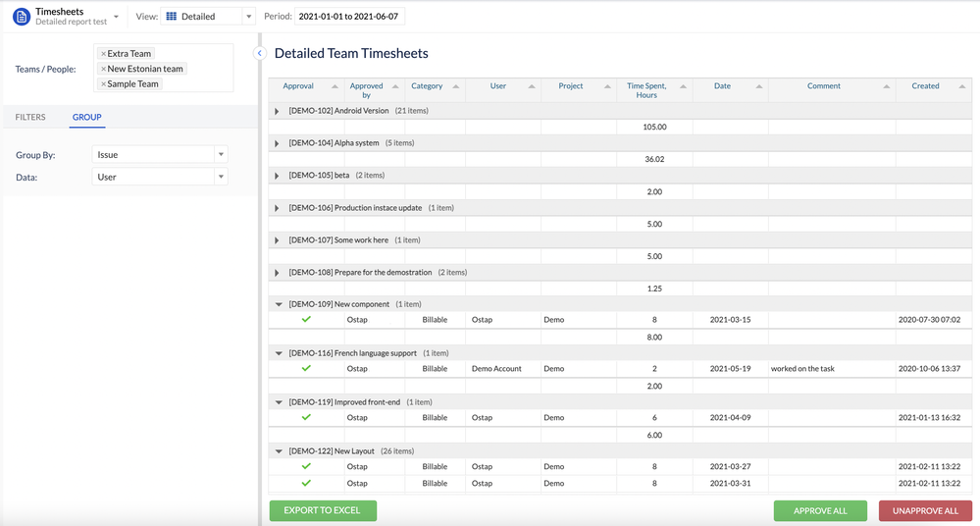The image size is (980, 526).
Task: Toggle approval checkmark in 2021-03-31 row
Action: (306, 483)
